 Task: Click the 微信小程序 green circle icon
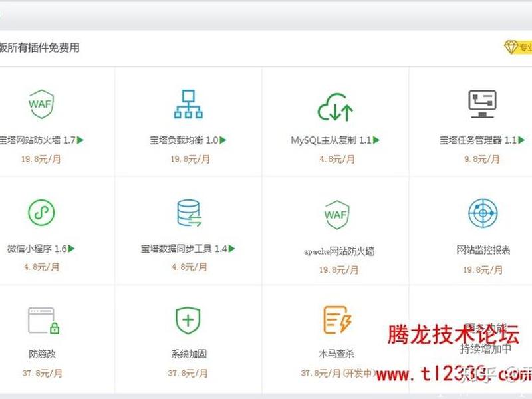point(41,213)
